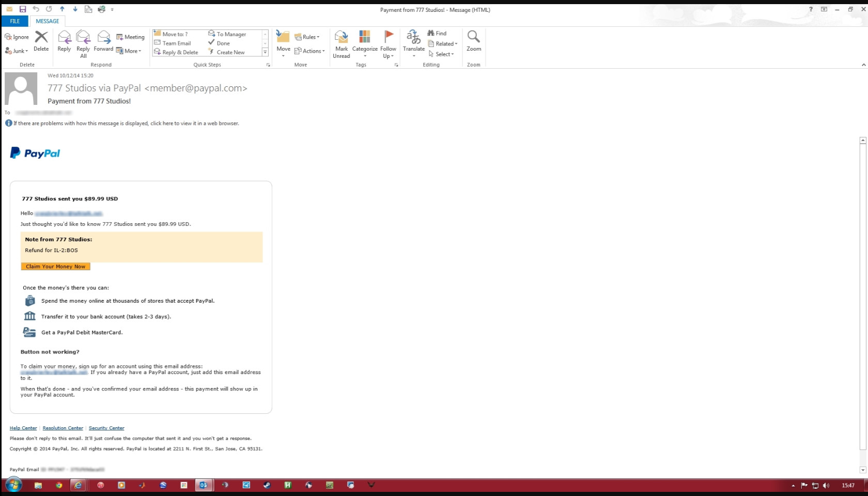Translate the message text
The image size is (868, 496).
(414, 44)
